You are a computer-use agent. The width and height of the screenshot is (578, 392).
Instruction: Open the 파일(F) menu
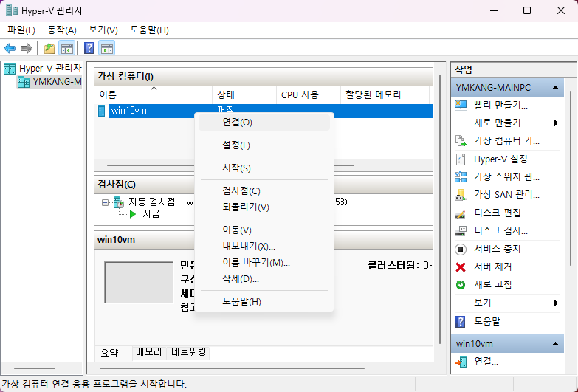[21, 30]
